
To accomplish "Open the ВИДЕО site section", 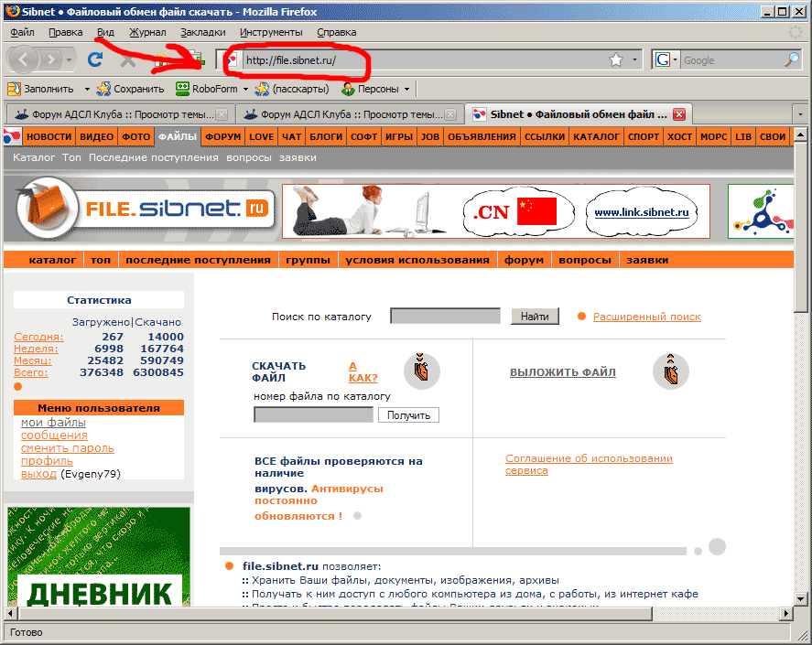I will point(97,136).
